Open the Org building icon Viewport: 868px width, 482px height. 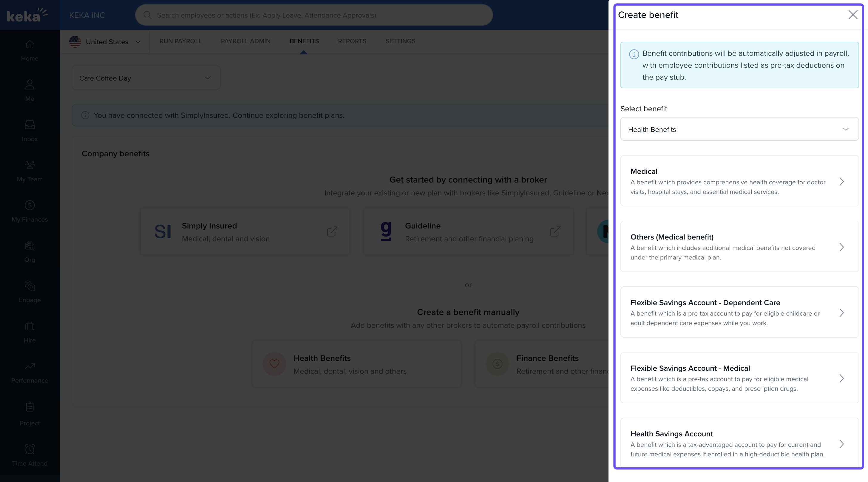30,245
